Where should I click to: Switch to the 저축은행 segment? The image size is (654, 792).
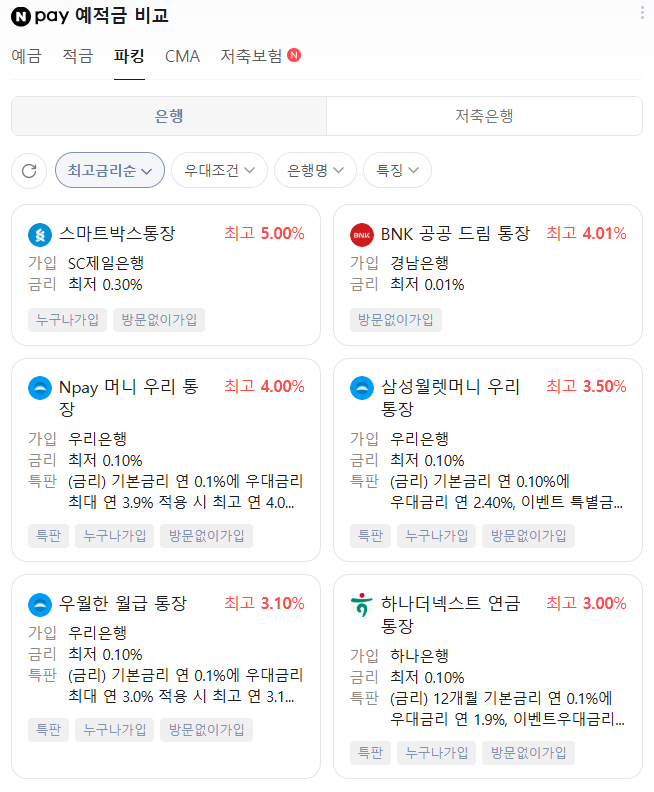(x=484, y=116)
